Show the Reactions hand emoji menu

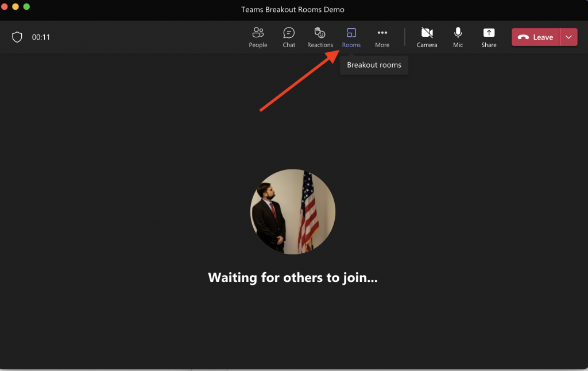tap(320, 37)
